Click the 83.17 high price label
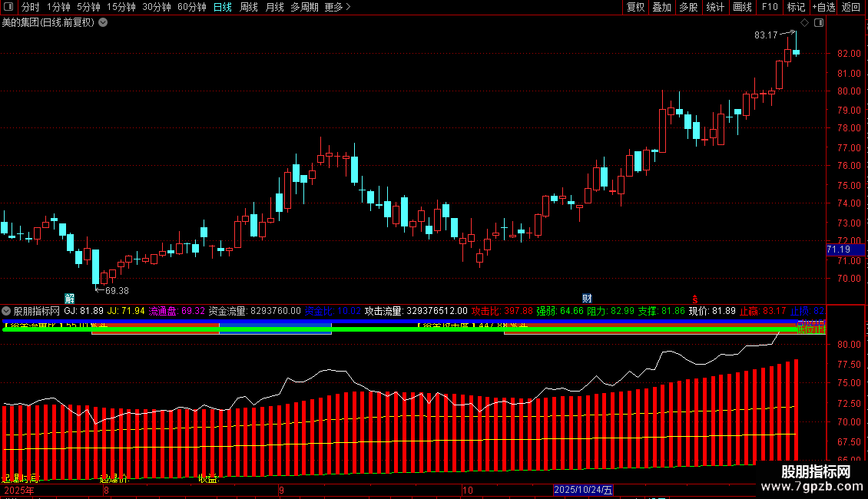The height and width of the screenshot is (499, 868). click(766, 35)
